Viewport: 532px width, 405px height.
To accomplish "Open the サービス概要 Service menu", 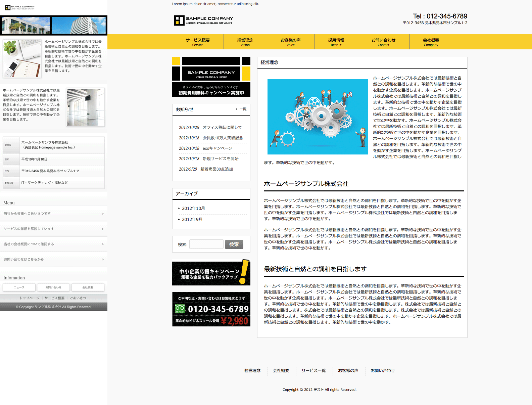I will 198,42.
